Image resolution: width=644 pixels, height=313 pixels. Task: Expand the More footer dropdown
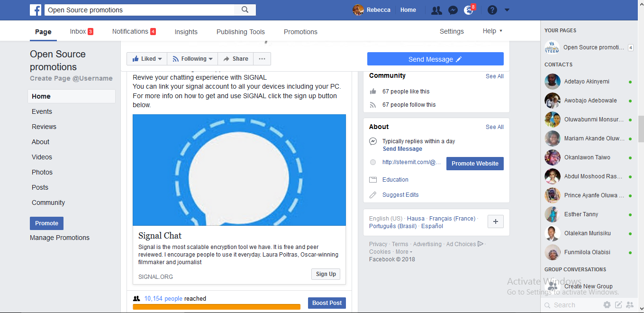tap(404, 252)
